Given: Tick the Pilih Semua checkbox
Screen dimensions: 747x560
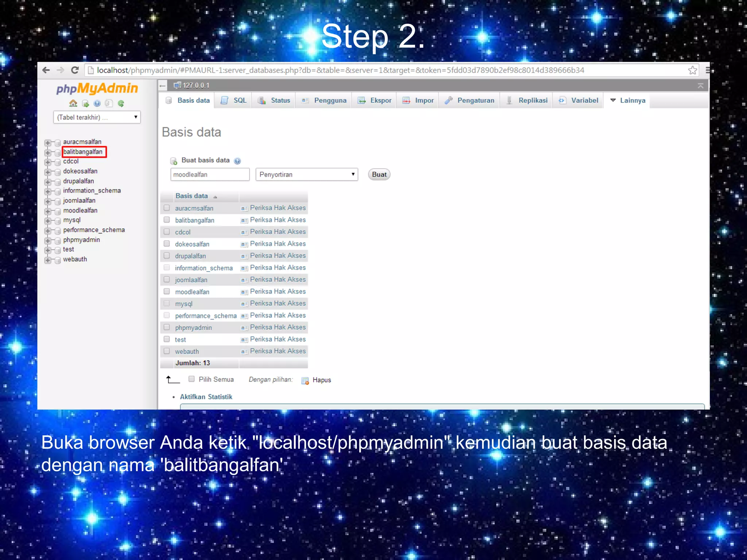Looking at the screenshot, I should click(191, 379).
